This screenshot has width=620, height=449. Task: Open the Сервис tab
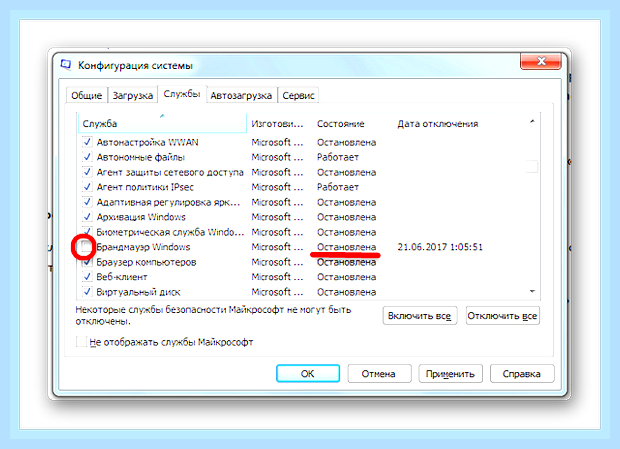pyautogui.click(x=298, y=95)
